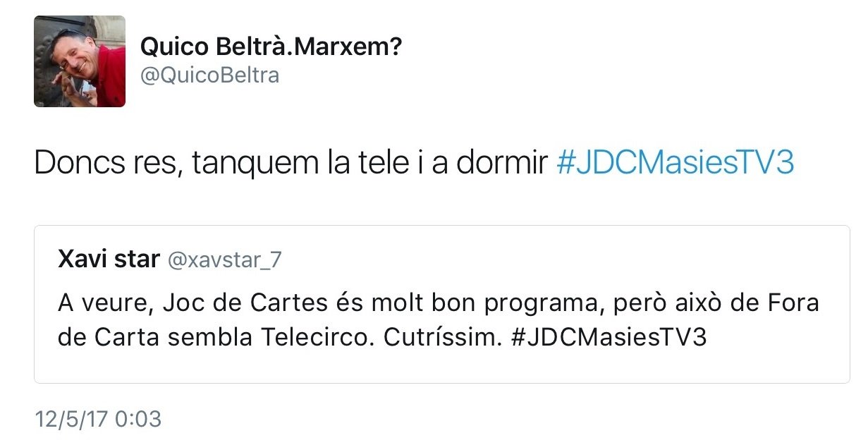The width and height of the screenshot is (868, 445).
Task: Open the @xavstar_7 handle in quoted tweet
Action: [224, 261]
